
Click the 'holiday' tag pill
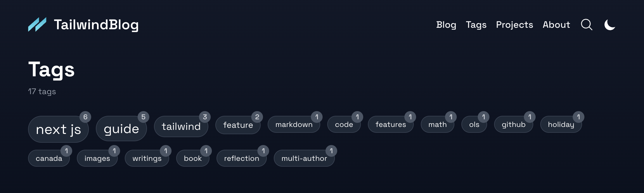(x=561, y=125)
